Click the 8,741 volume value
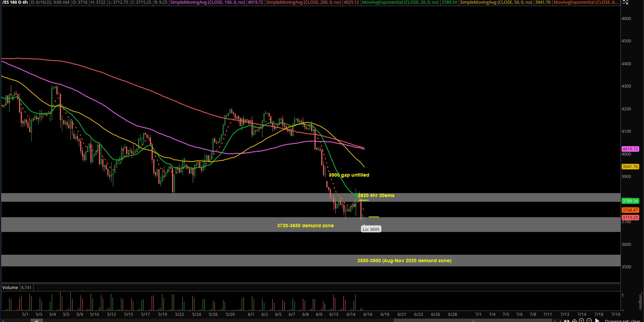644x322 pixels. point(26,287)
